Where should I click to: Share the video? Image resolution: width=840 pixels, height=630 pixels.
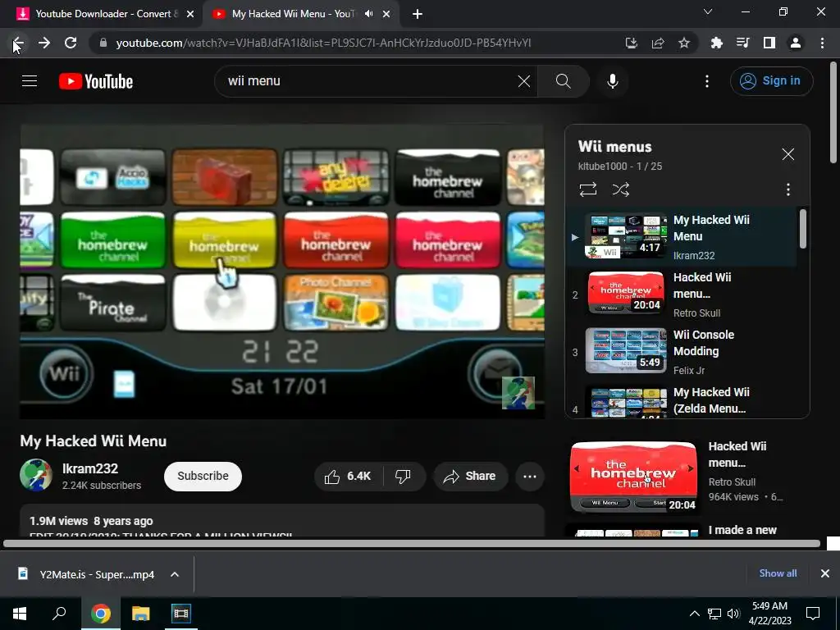point(470,477)
